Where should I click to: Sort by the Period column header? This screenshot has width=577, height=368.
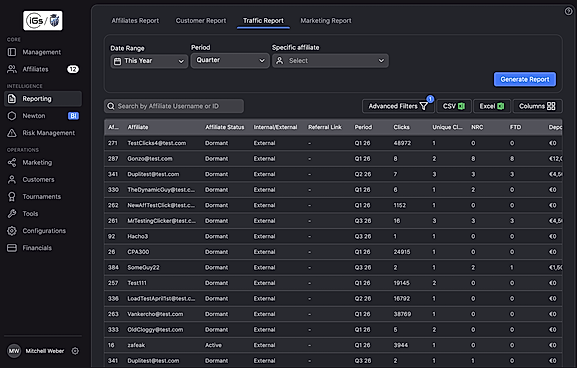click(x=363, y=127)
